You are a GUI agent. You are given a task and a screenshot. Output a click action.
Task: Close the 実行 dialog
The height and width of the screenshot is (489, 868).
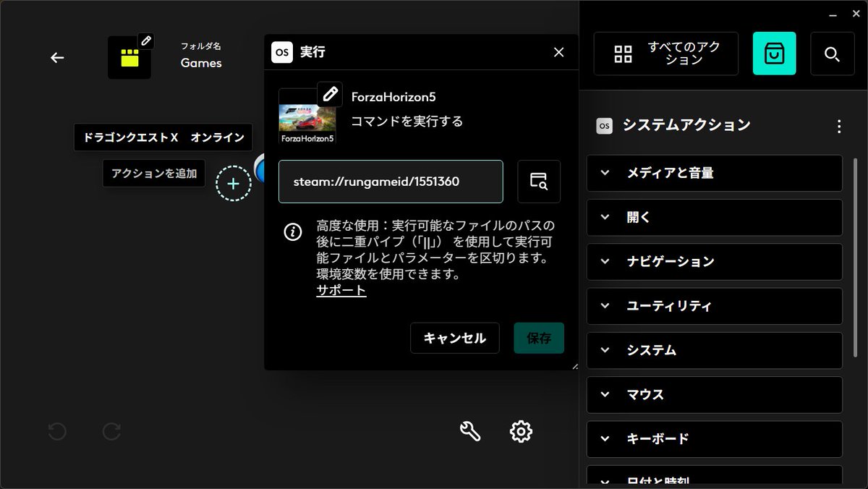pos(558,52)
